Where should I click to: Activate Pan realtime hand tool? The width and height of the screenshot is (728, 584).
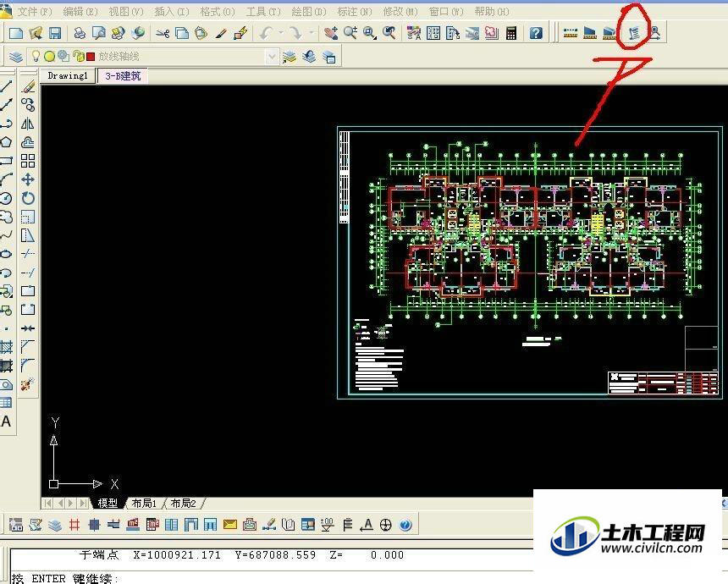click(x=331, y=32)
